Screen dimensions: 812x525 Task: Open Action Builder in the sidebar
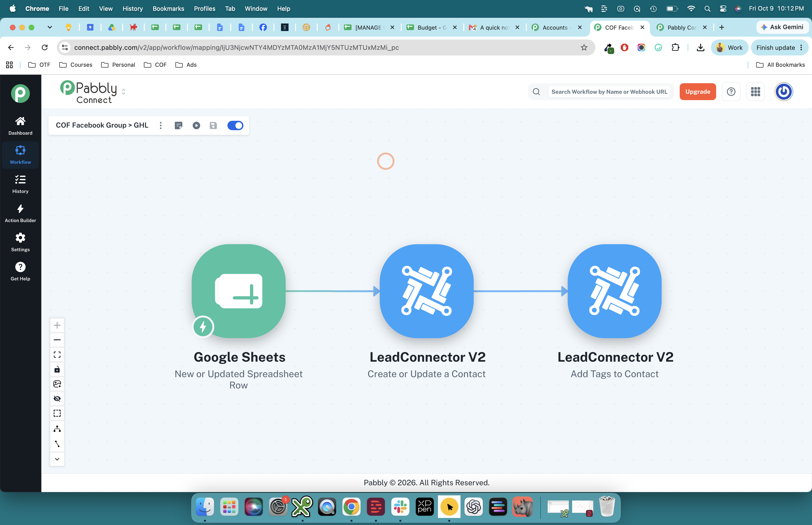(x=20, y=213)
